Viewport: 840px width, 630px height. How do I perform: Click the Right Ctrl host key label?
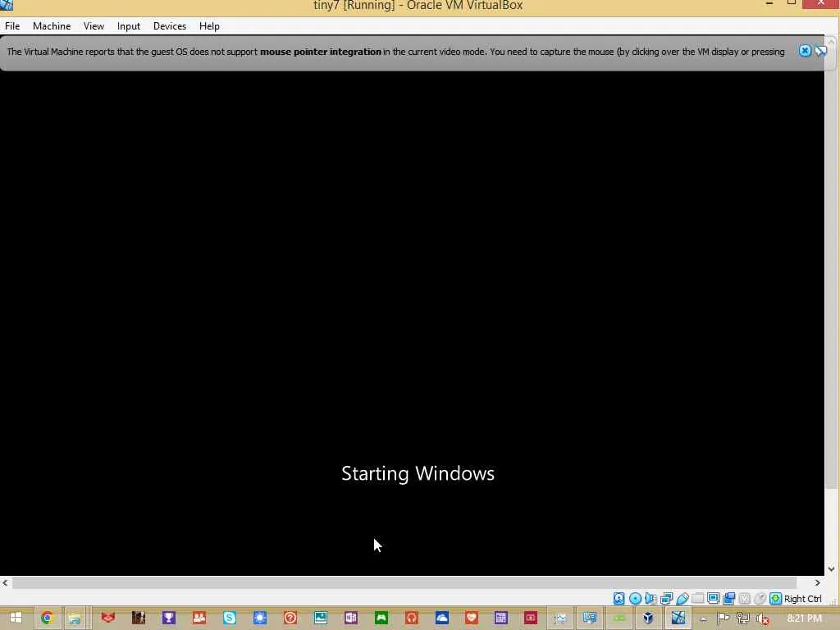click(802, 599)
